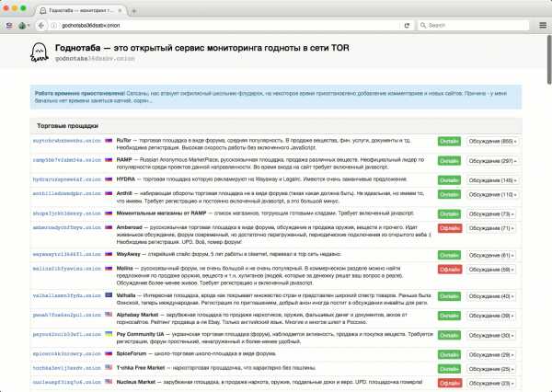Click the site info icon in address bar
This screenshot has width=552, height=392.
53,25
